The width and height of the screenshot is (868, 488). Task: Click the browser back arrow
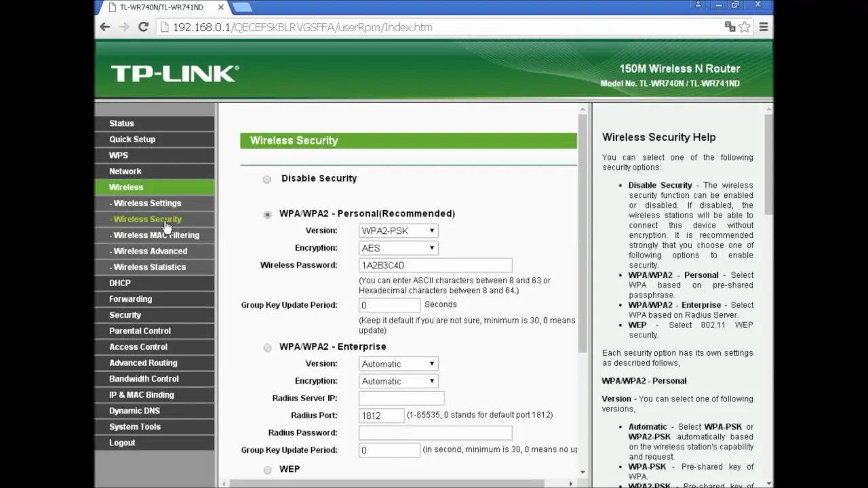click(104, 27)
